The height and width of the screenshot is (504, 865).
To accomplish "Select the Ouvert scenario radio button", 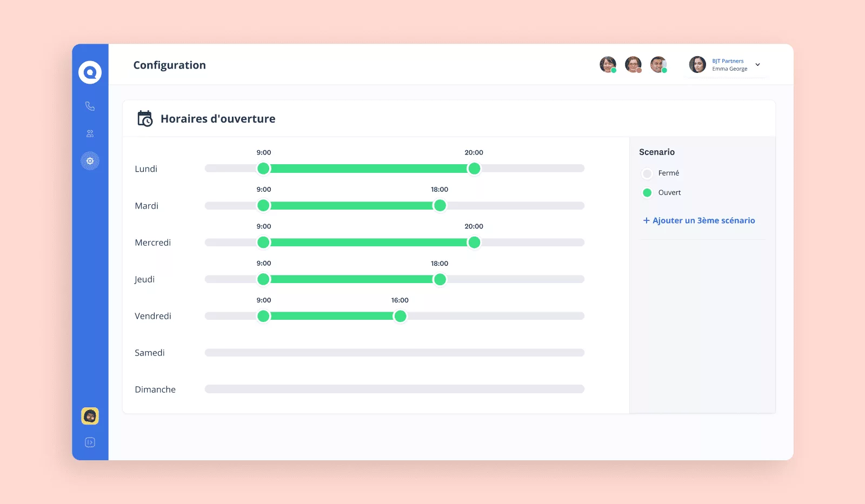I will [x=647, y=193].
